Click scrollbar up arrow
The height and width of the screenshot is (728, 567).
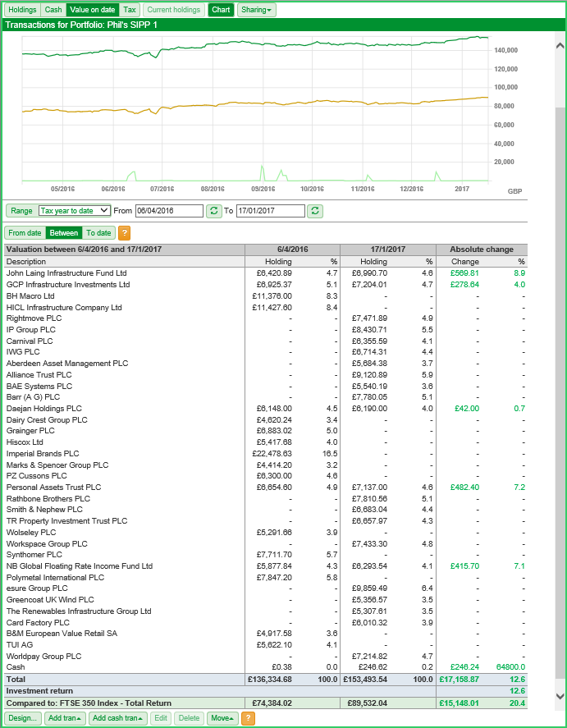coord(560,45)
